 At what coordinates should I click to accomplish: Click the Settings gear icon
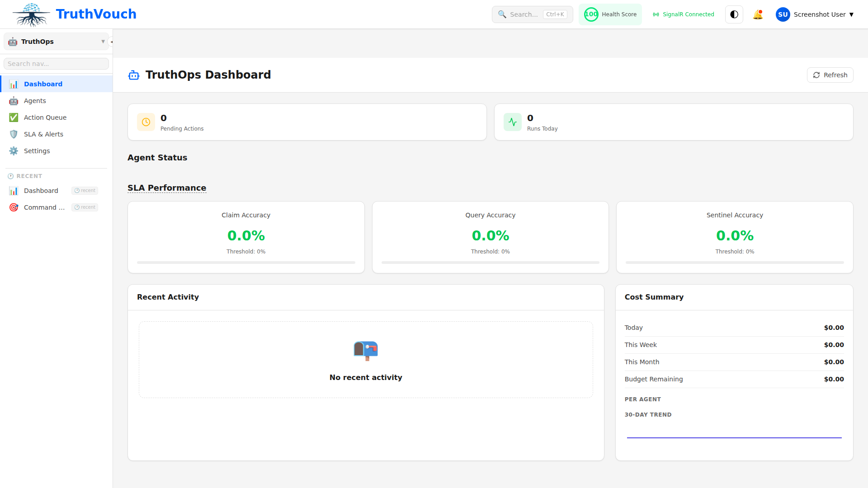click(14, 150)
